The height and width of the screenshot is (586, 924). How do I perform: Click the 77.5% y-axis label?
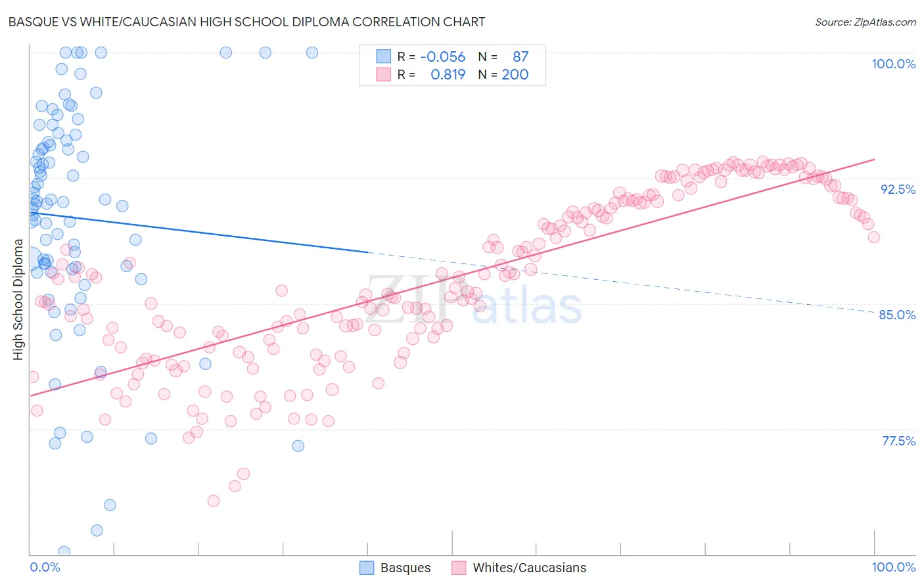pos(898,441)
